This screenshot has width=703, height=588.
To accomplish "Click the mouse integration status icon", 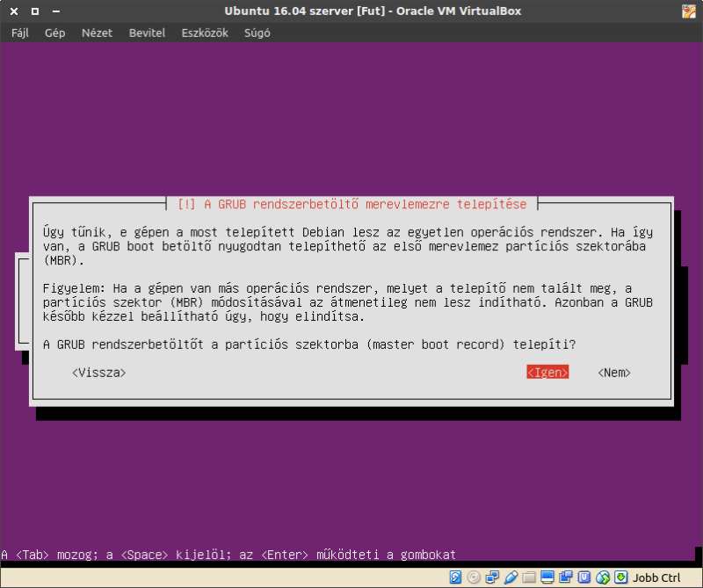I will (603, 577).
